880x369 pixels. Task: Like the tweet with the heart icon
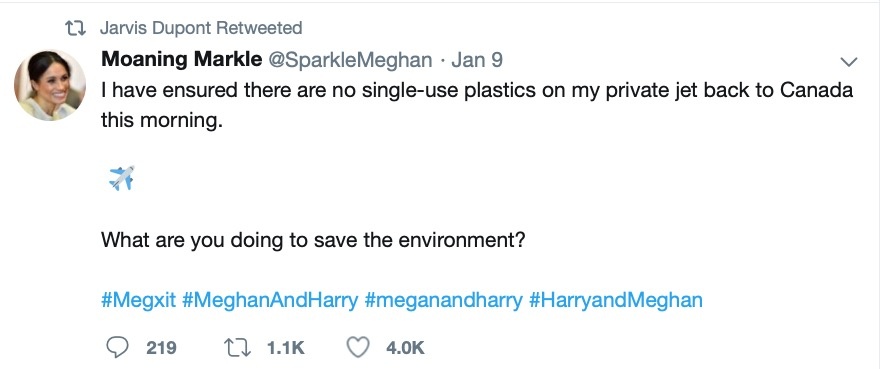(358, 348)
